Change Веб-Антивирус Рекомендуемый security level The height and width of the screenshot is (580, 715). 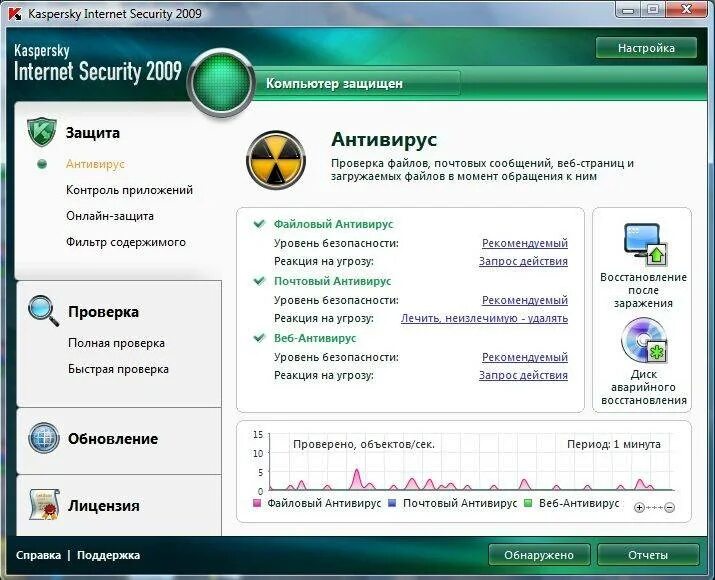[525, 357]
